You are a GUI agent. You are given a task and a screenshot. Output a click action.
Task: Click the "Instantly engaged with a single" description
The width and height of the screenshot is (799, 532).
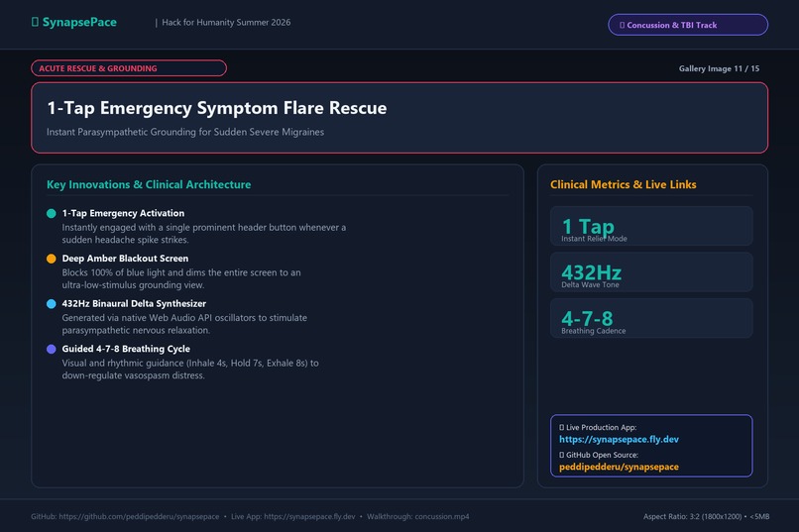pyautogui.click(x=204, y=233)
